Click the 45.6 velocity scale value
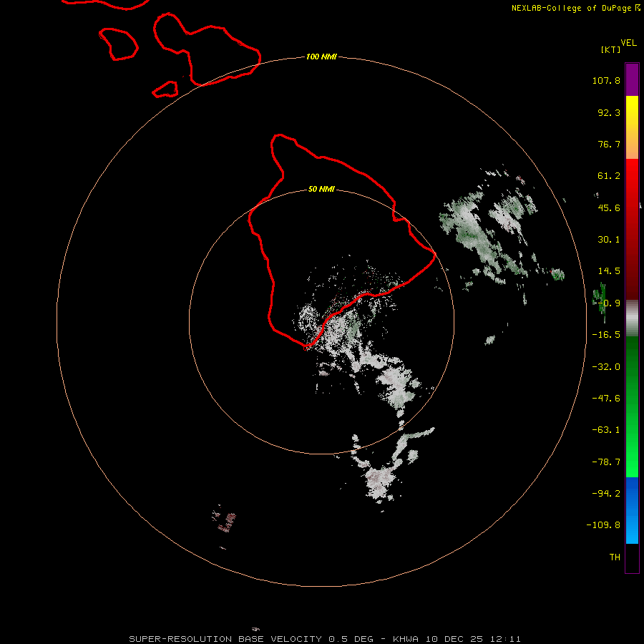The width and height of the screenshot is (644, 644). [x=609, y=208]
